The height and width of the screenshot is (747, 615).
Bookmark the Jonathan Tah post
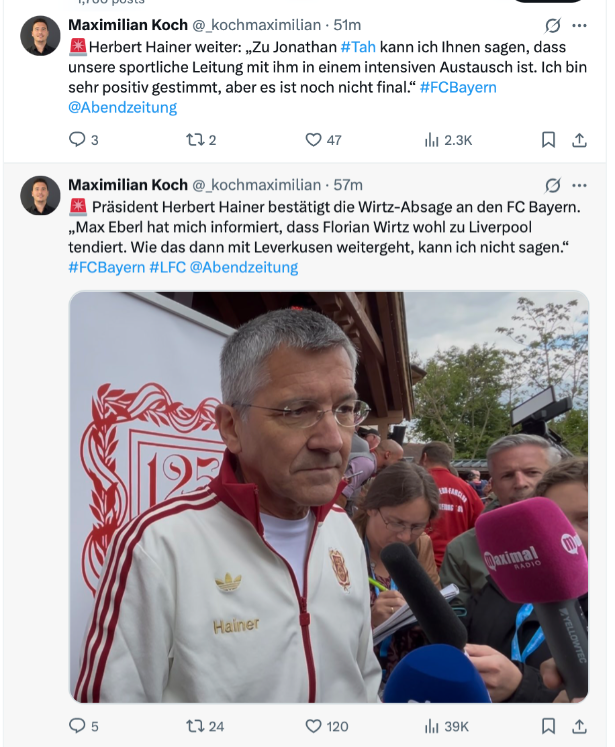coord(548,140)
